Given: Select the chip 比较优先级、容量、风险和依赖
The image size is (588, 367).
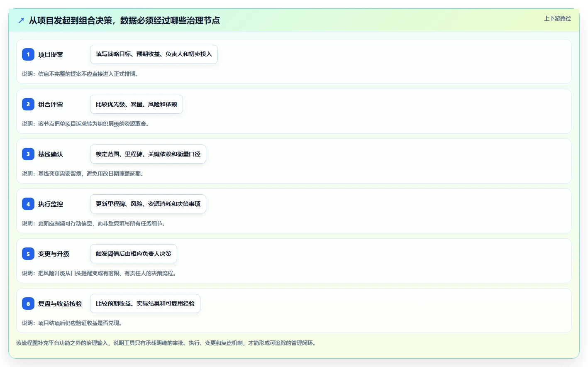Looking at the screenshot, I should pyautogui.click(x=137, y=104).
